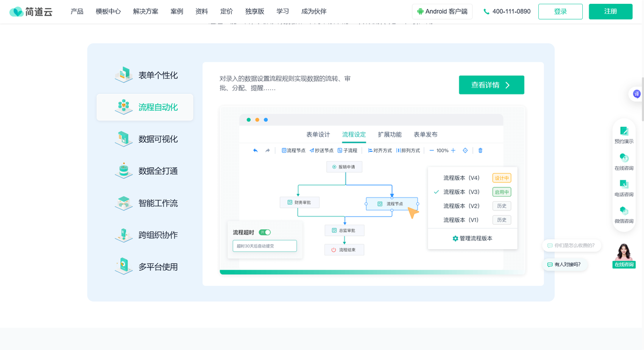The height and width of the screenshot is (350, 644).
Task: Click the phone icon beside 400-111-0890
Action: [486, 11]
